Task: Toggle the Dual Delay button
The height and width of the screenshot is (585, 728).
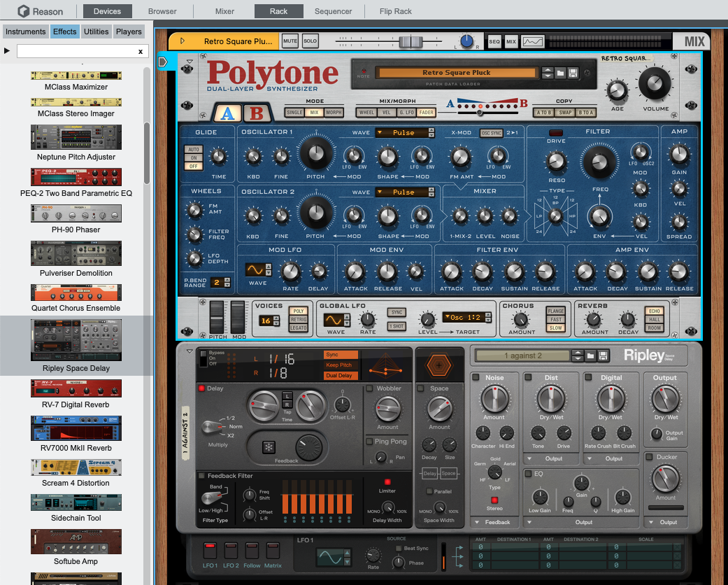Action: click(341, 376)
